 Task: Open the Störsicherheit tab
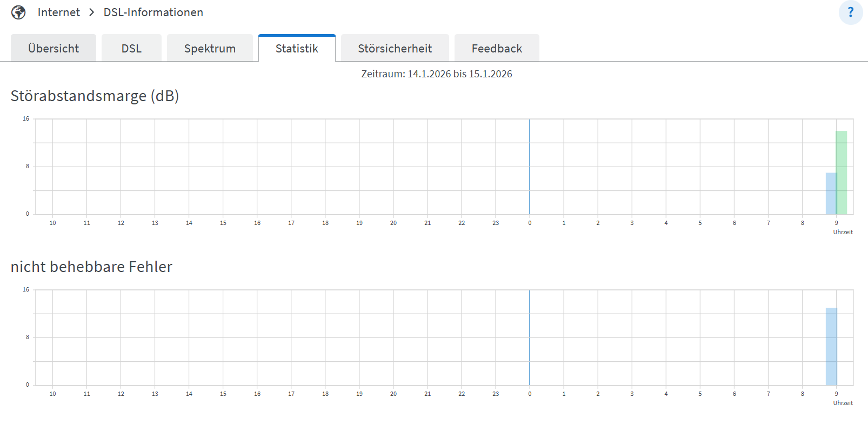click(395, 49)
